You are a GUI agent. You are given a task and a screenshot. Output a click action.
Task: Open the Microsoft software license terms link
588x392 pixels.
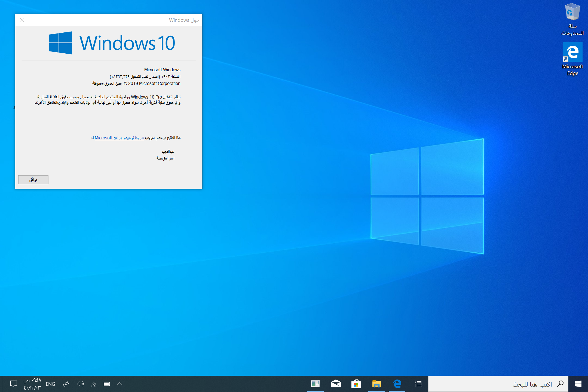coord(119,138)
